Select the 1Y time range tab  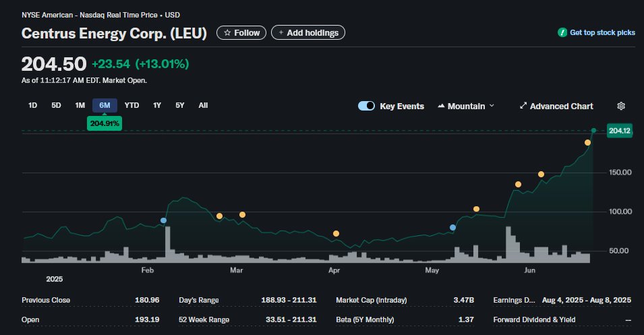(157, 106)
